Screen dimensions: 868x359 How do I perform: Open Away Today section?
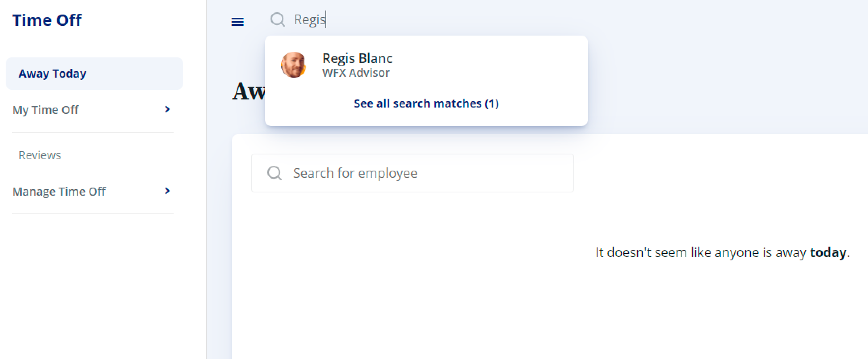[x=94, y=74]
